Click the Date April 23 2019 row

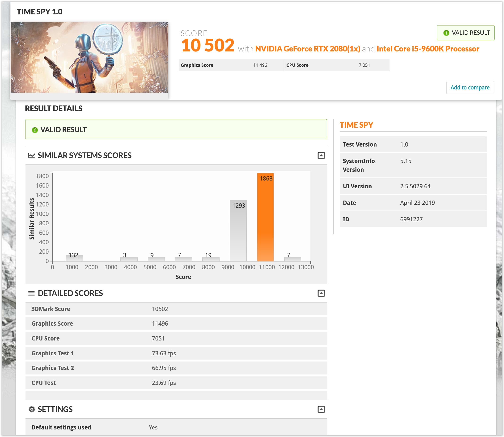point(413,203)
